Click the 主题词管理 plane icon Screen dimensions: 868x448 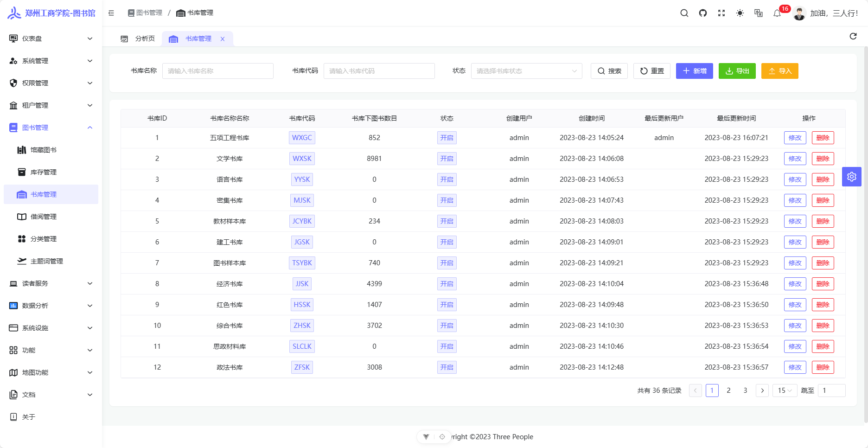click(x=22, y=261)
